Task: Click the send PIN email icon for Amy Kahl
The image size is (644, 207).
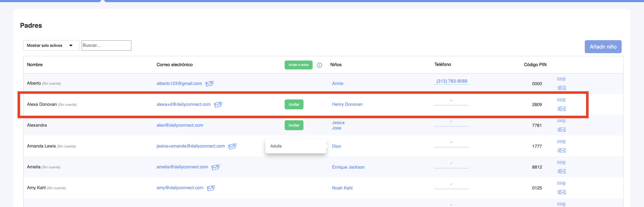Action: pyautogui.click(x=561, y=192)
